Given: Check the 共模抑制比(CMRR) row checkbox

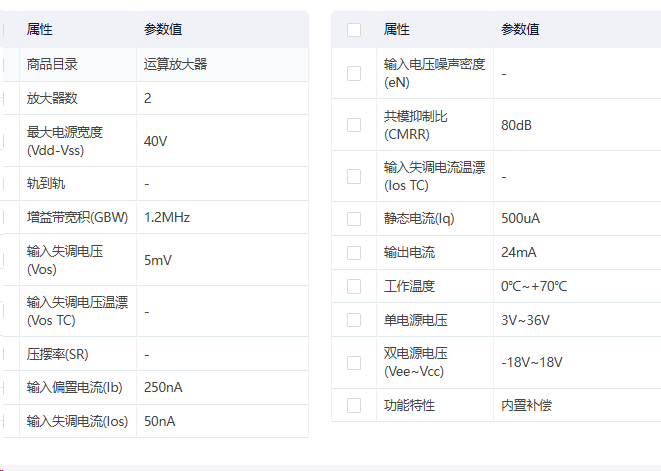Looking at the screenshot, I should 354,125.
